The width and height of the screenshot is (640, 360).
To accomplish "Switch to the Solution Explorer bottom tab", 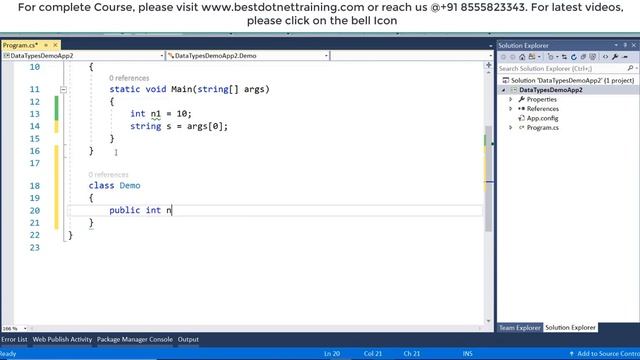I will tap(570, 327).
